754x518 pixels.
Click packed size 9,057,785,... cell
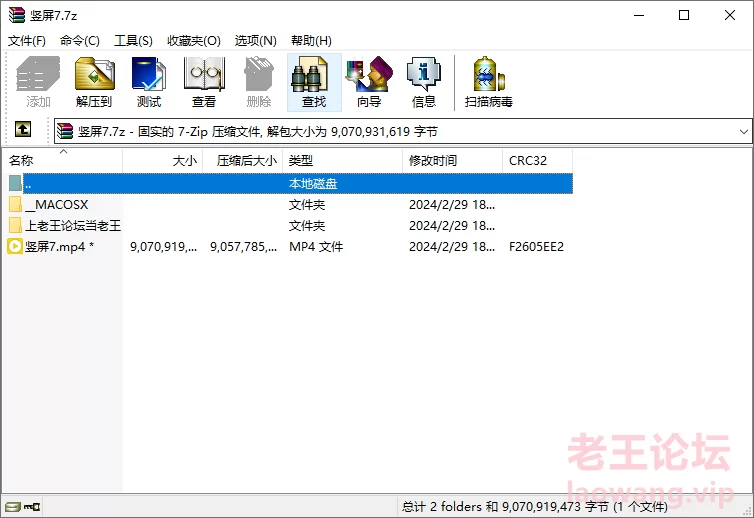click(x=243, y=247)
